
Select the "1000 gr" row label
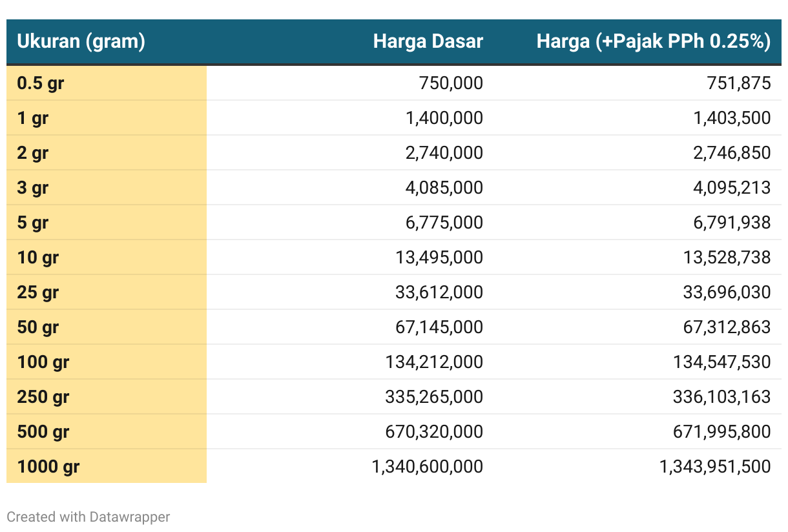click(48, 467)
